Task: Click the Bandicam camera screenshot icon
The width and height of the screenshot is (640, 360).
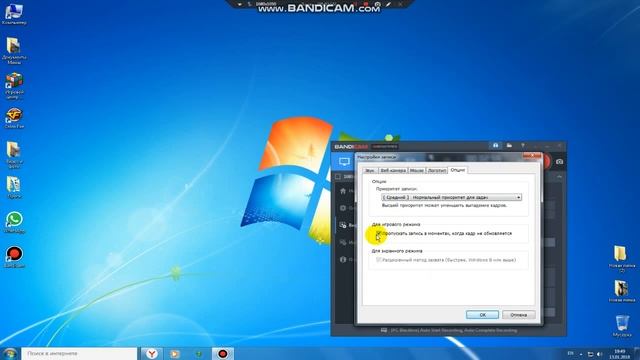Action: (x=559, y=162)
